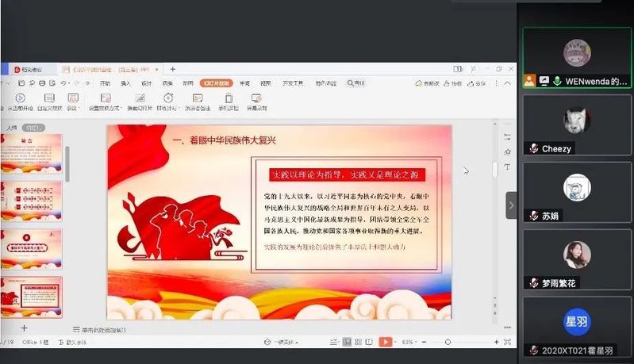Screen dimensions: 634x364
Task: Switch to the Review ribbon tab
Action: click(244, 82)
